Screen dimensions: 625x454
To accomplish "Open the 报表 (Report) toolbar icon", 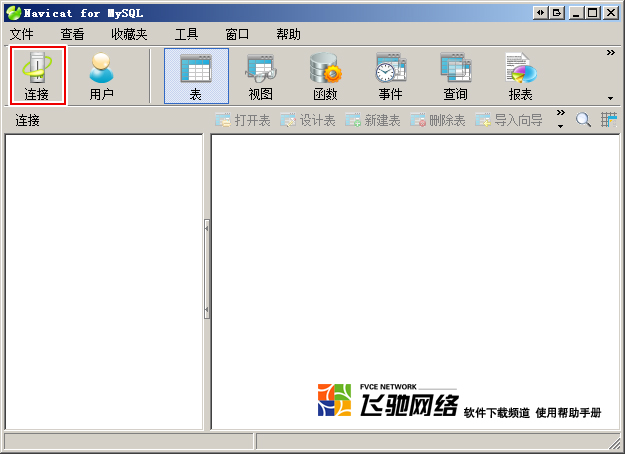I will [x=520, y=76].
